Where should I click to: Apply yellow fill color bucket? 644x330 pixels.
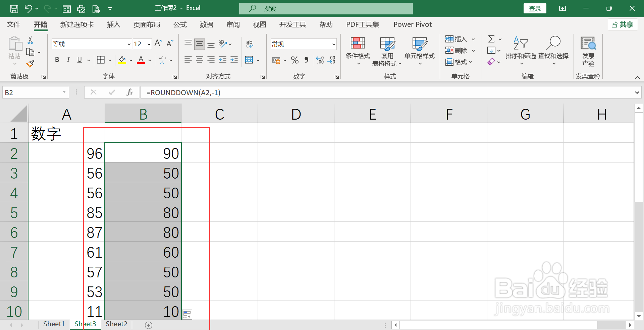[x=122, y=60]
